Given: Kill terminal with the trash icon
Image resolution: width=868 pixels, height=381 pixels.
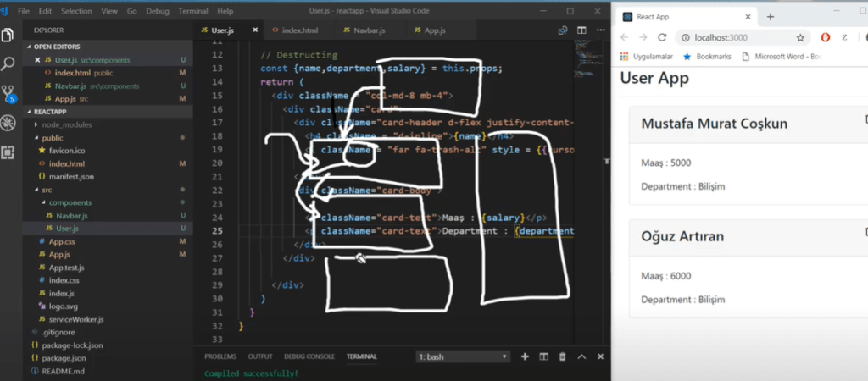Looking at the screenshot, I should [x=563, y=357].
